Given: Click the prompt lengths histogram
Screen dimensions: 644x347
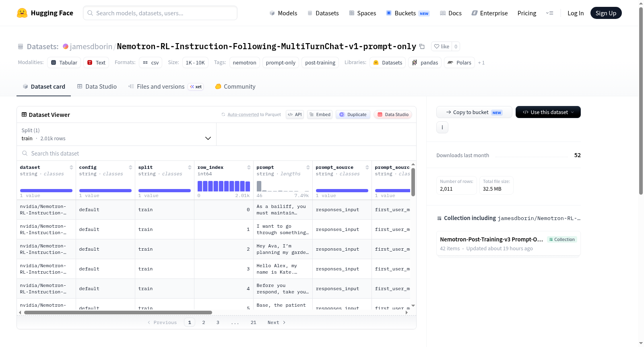Looking at the screenshot, I should pyautogui.click(x=283, y=186).
